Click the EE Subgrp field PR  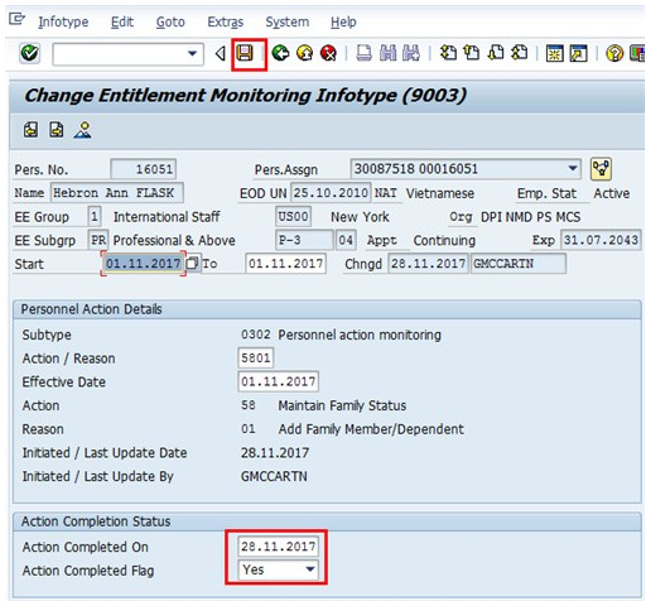point(98,240)
